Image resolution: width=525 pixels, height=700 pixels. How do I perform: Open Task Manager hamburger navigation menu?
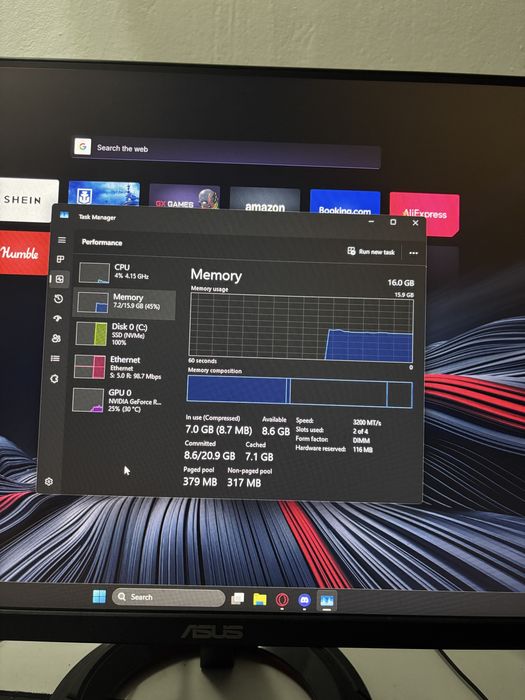(62, 240)
